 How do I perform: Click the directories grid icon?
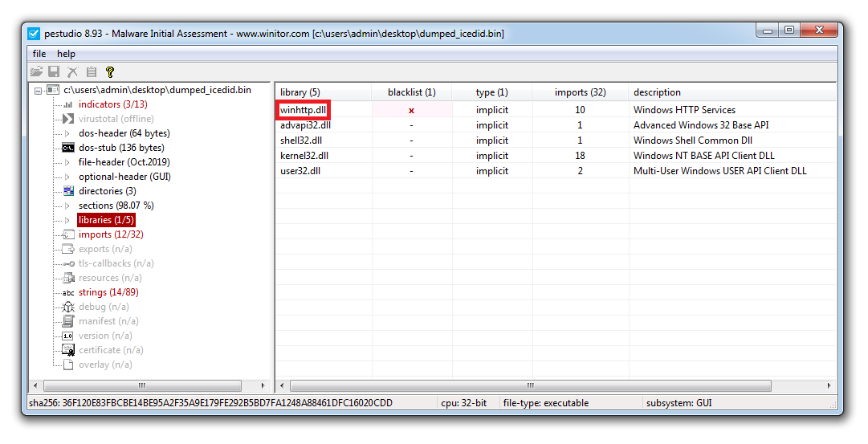point(68,191)
